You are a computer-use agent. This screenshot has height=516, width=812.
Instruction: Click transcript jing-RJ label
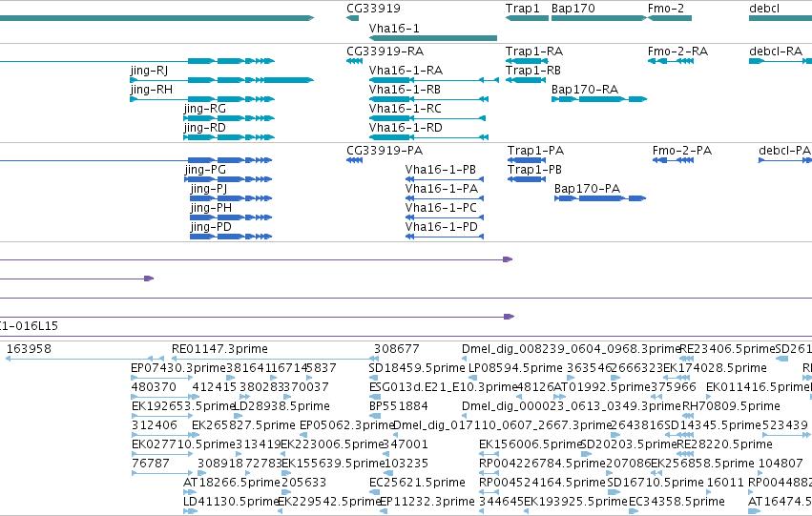click(149, 71)
